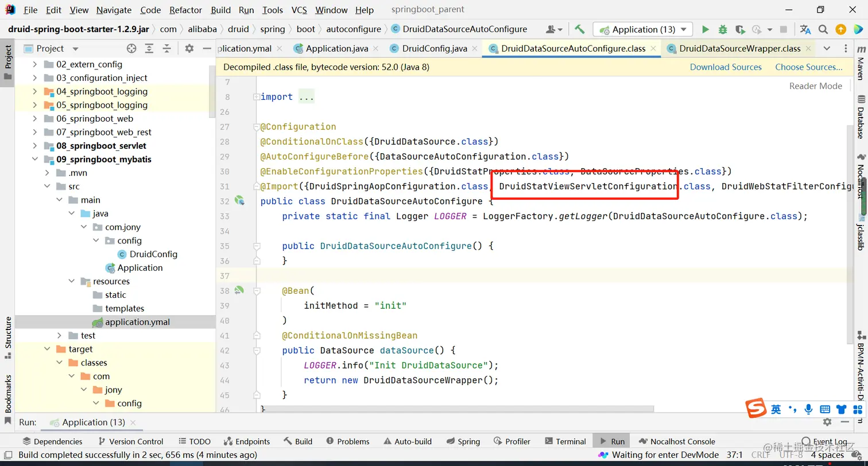The height and width of the screenshot is (466, 868).
Task: Click the Download Sources link
Action: click(726, 67)
